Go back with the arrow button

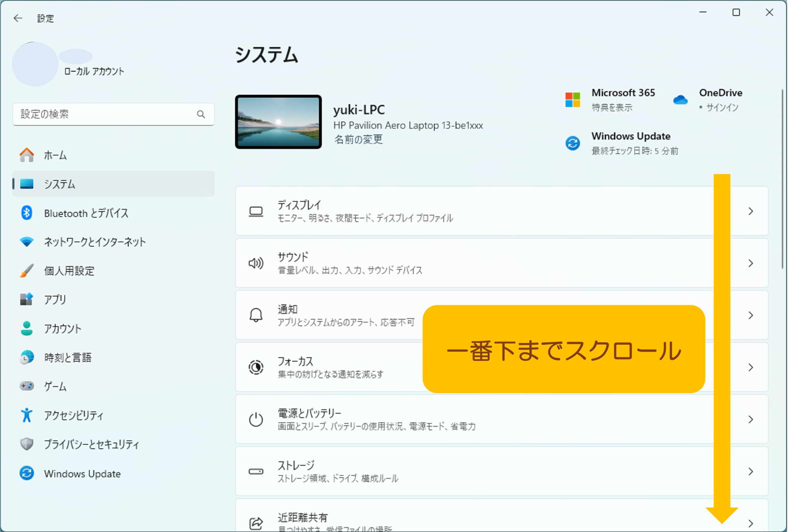click(18, 18)
